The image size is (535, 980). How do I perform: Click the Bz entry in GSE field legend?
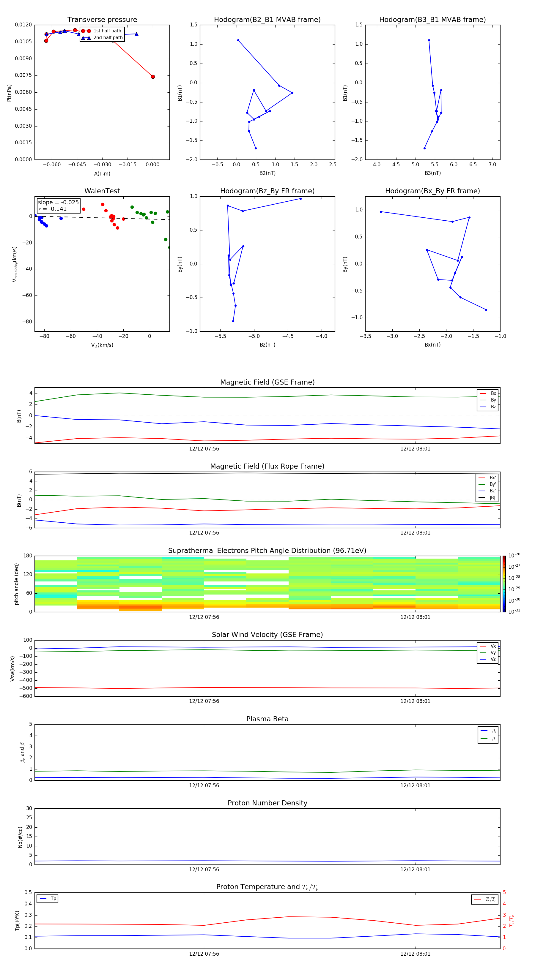[488, 407]
